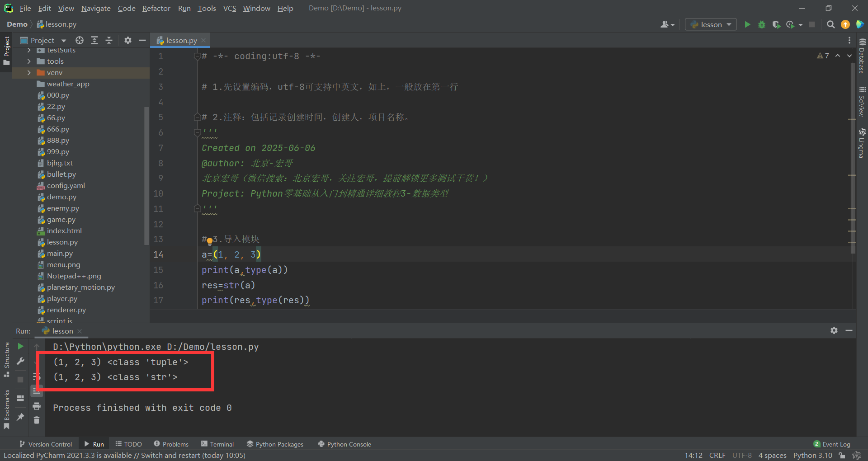
Task: Click Expand All in the Project panel header
Action: pos(94,40)
